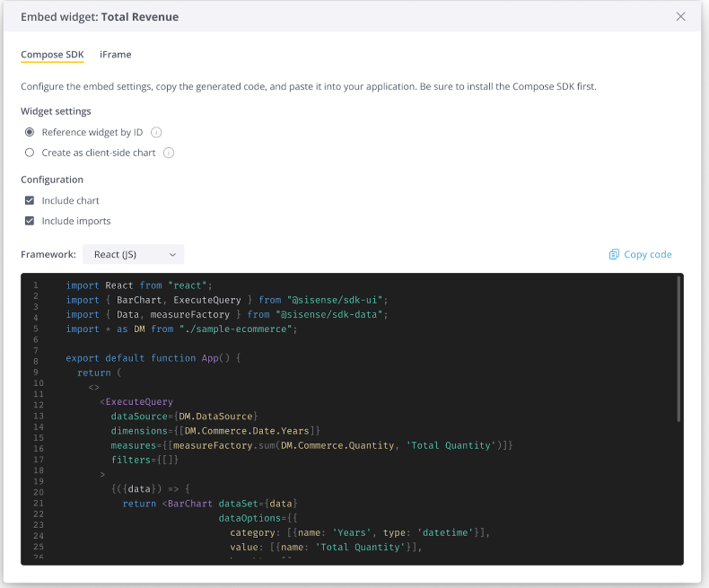
Task: Click the measures measureFactory.sum line
Action: (312, 445)
